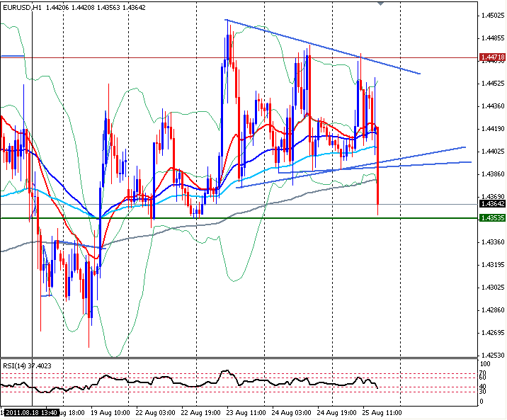Click the 1.45025 price axis value
This screenshot has height=420, width=507.
[492, 16]
